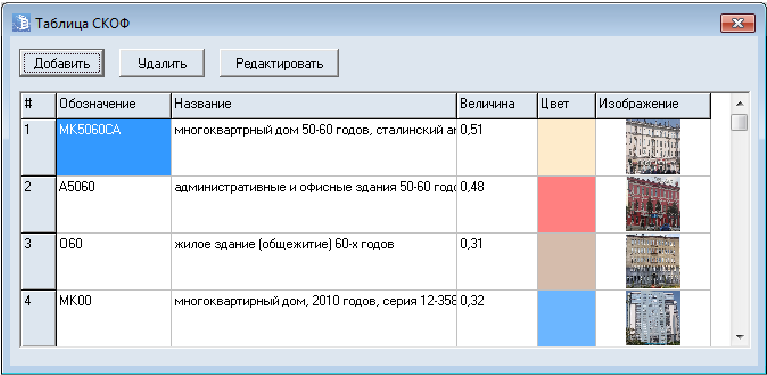Screen dimensions: 767x375
Task: Select the A5060 designation cell
Action: (x=114, y=204)
